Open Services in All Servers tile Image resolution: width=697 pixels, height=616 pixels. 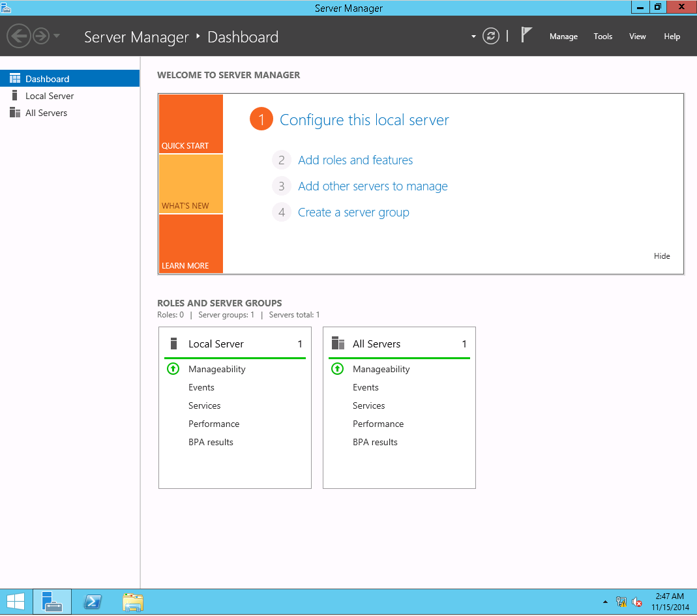(x=368, y=405)
